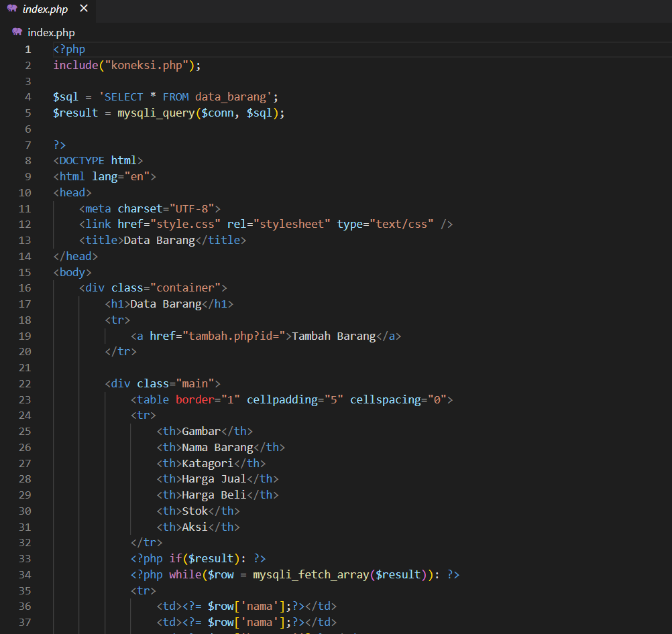
Task: Click the Tambah Barang link text in the code
Action: (334, 335)
